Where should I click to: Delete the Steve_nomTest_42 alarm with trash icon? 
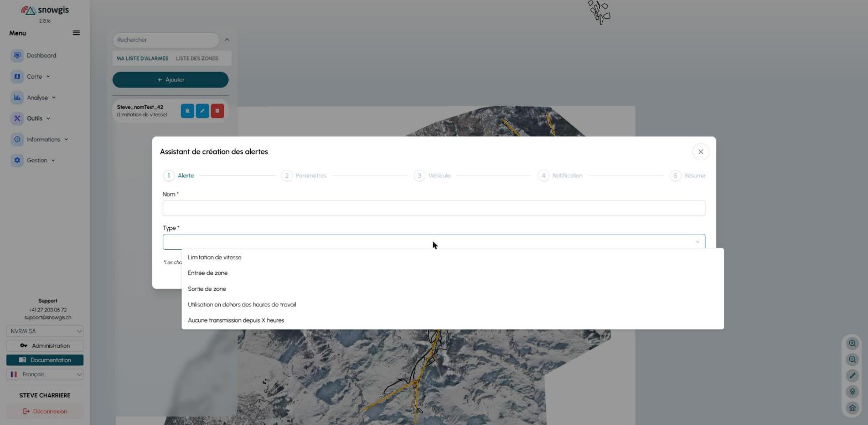218,111
